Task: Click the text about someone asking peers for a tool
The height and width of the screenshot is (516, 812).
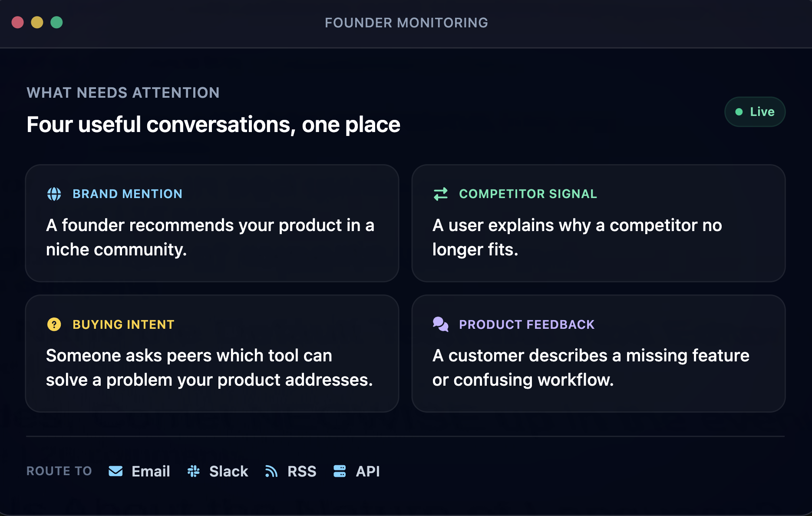Action: coord(209,367)
